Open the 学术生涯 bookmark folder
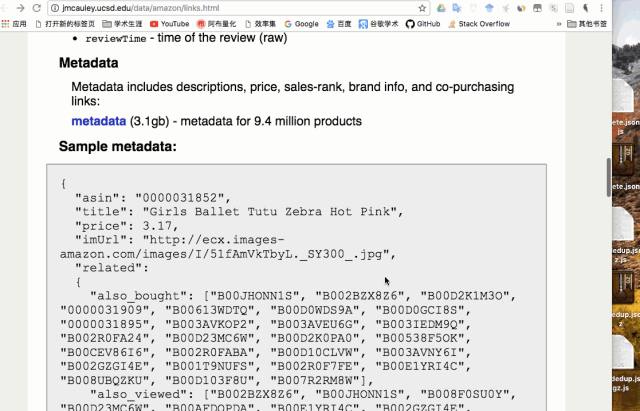Image resolution: width=640 pixels, height=411 pixels. coord(122,23)
